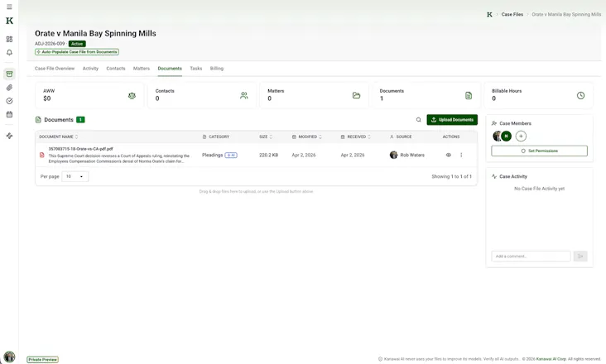Click the Pleadings category cell
606x364 pixels.
[x=212, y=155]
